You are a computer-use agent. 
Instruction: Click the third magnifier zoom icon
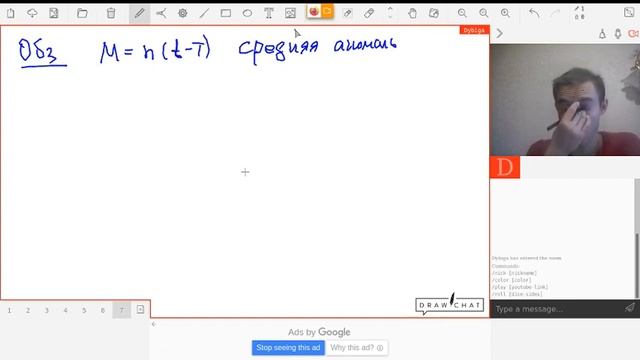(505, 13)
